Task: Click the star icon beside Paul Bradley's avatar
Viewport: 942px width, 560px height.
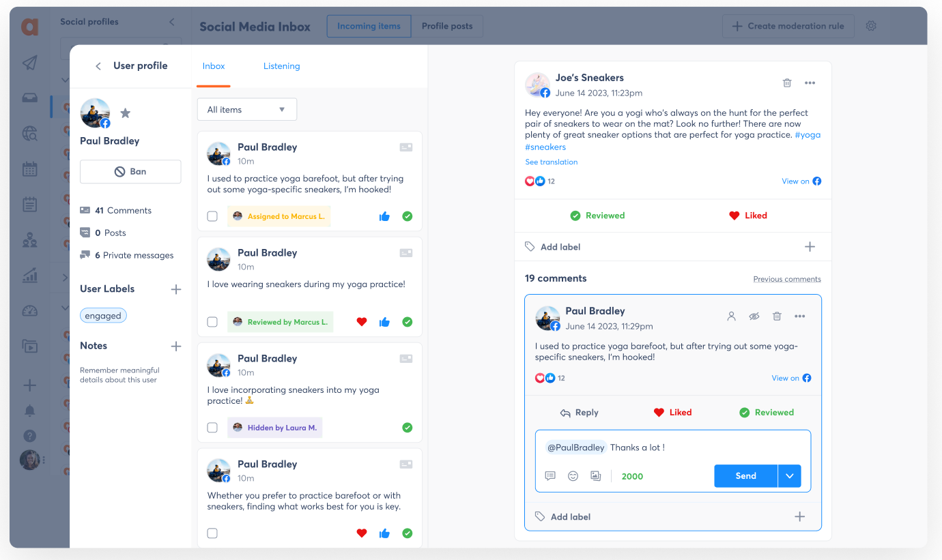Action: 125,113
